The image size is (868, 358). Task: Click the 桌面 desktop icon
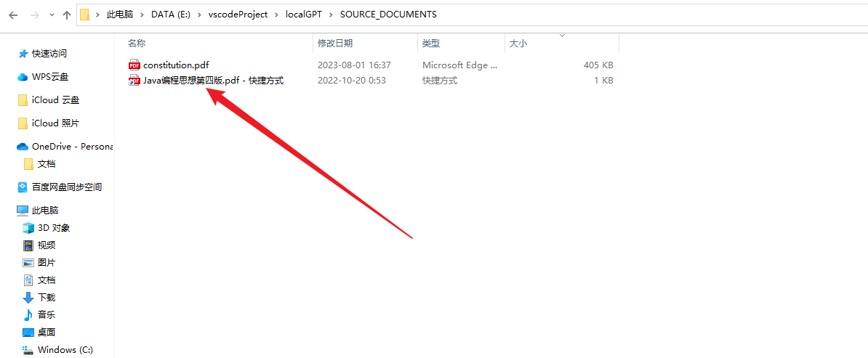click(28, 333)
